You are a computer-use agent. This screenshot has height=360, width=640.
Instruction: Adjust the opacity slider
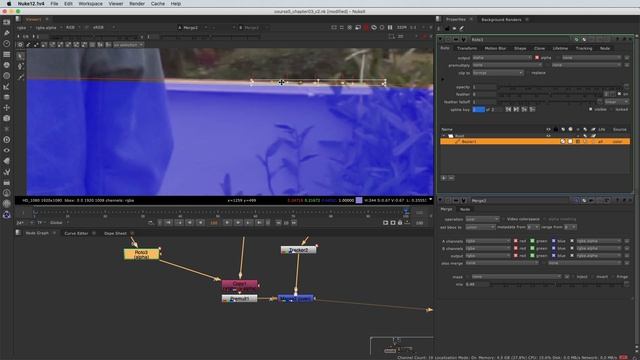coord(560,87)
